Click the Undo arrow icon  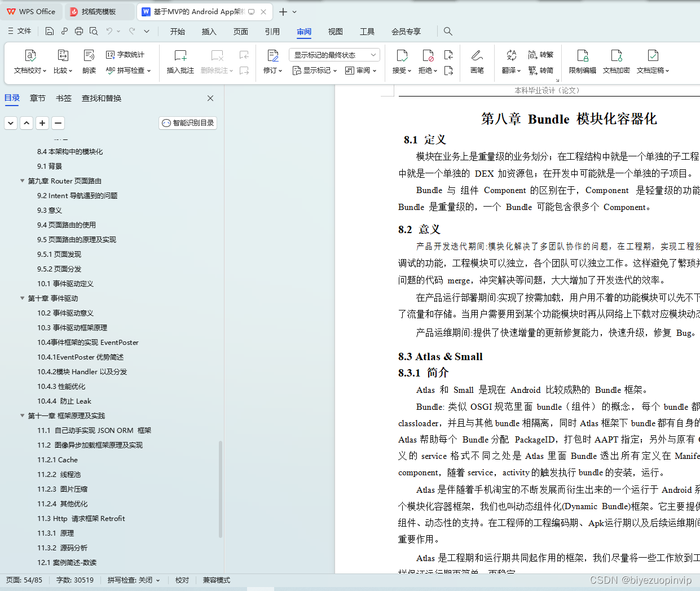click(x=109, y=31)
